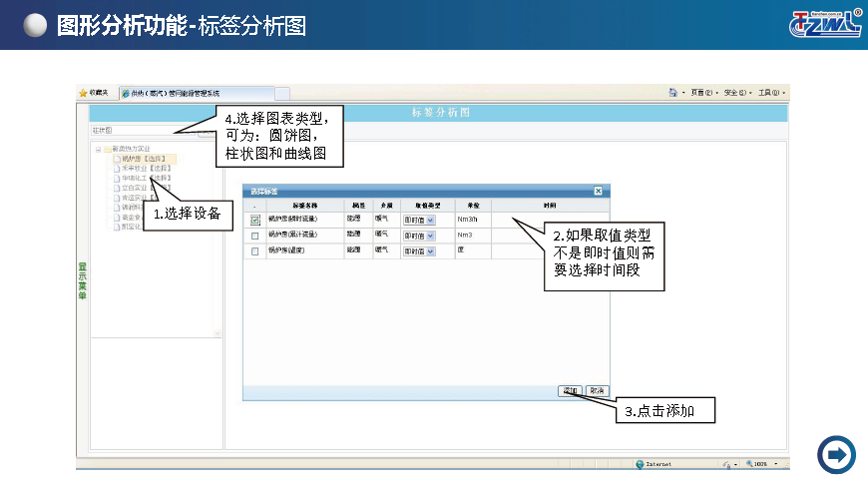Click the slide's next-arrow circle icon

pos(836,455)
